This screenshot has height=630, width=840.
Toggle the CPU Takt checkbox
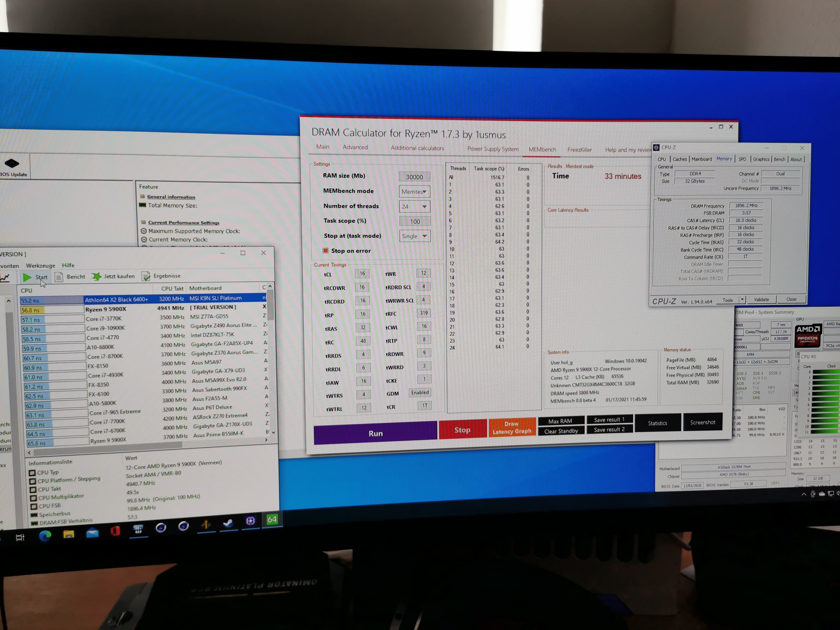[33, 490]
